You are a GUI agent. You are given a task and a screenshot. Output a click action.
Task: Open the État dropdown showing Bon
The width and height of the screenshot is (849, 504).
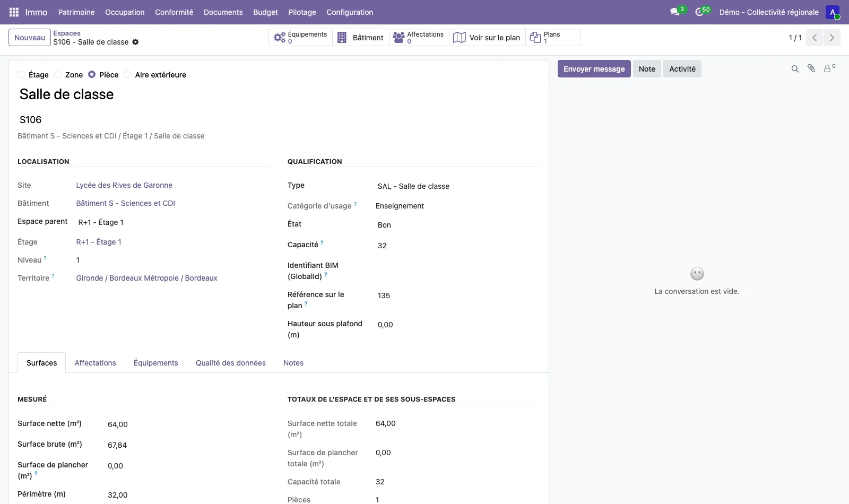(457, 225)
